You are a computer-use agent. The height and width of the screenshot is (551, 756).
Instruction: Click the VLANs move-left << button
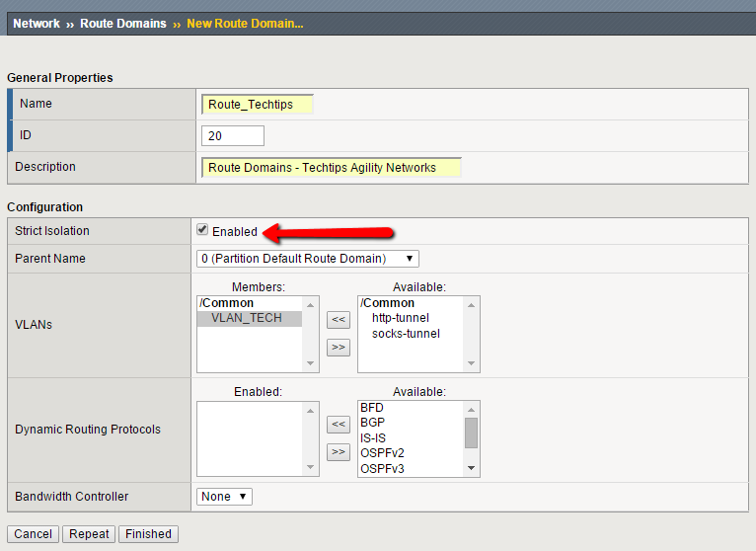(339, 320)
